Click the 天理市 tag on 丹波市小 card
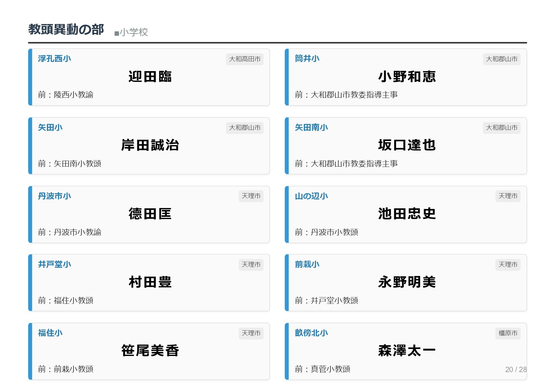Viewport: 555px width, 392px height. pos(251,196)
